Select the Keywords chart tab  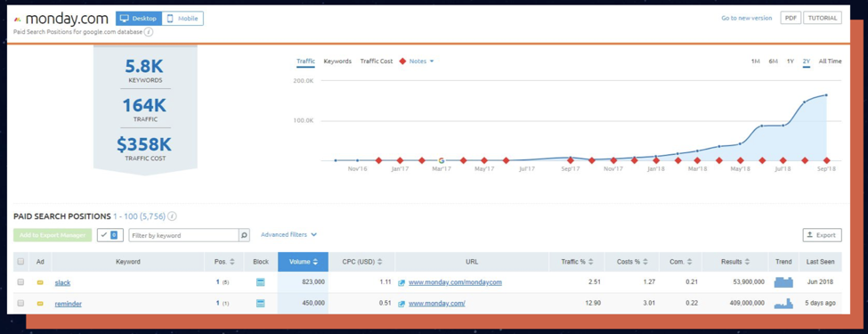coord(337,61)
